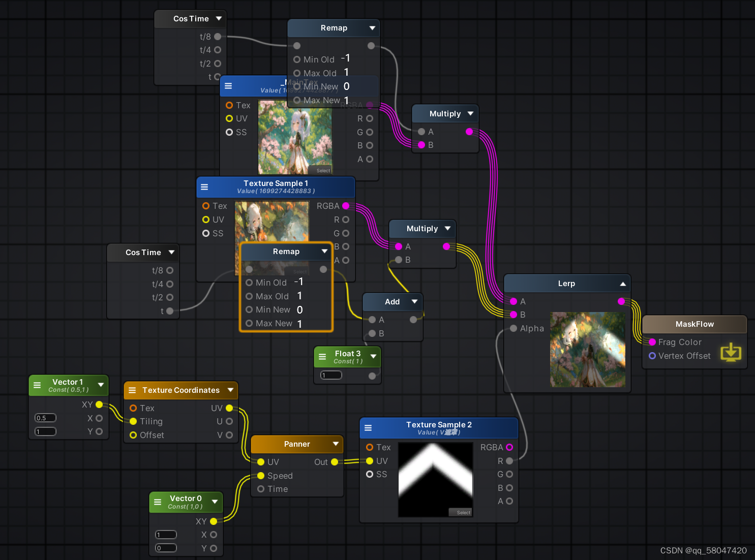Click Vector 0 XY output port

(214, 521)
